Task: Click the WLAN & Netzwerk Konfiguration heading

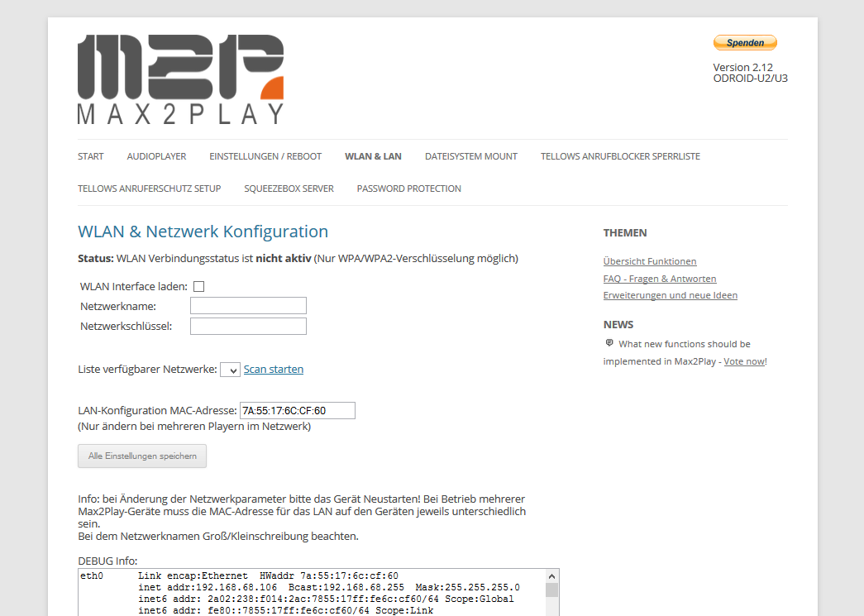Action: pyautogui.click(x=203, y=232)
